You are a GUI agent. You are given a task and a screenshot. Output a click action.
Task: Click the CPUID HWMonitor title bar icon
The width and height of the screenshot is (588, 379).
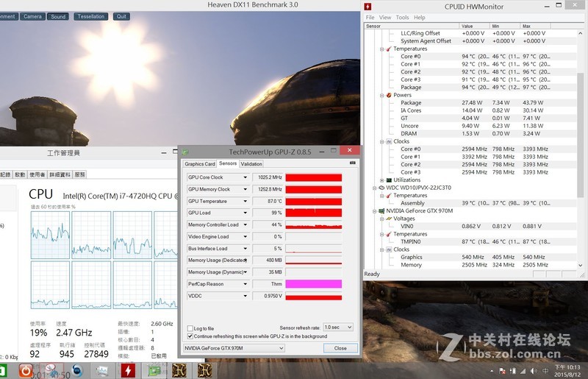(369, 7)
